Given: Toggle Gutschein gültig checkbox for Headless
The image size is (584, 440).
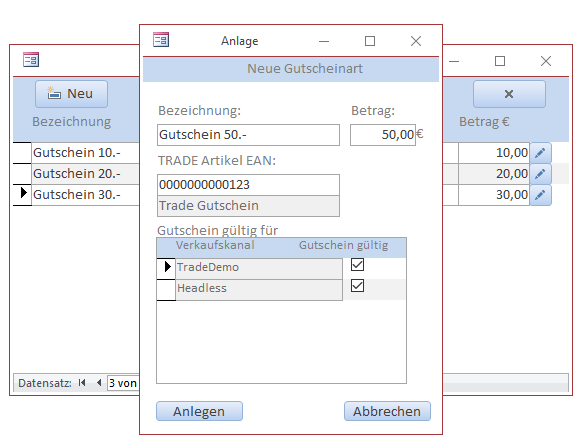Looking at the screenshot, I should click(357, 286).
